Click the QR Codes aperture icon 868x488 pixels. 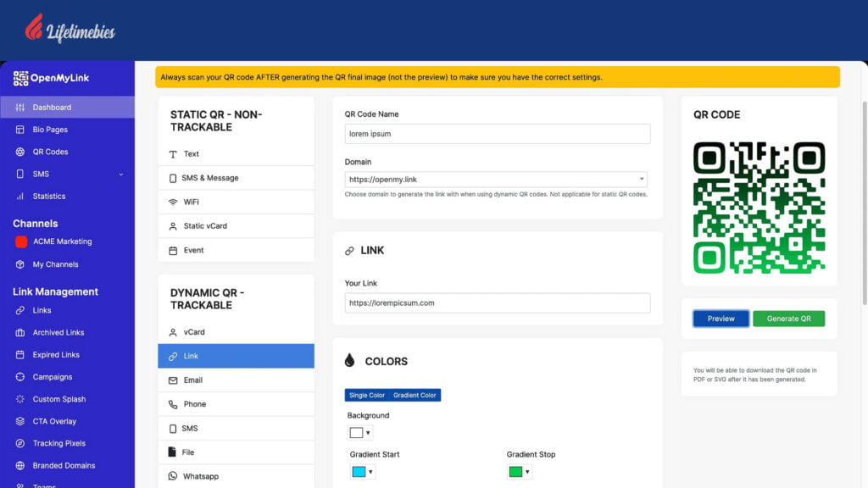[20, 152]
